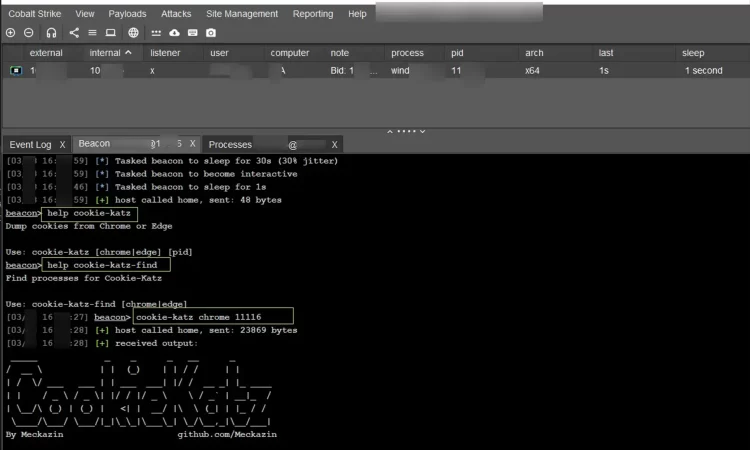Viewport: 750px width, 450px height.
Task: Sort by the note column header
Action: pyautogui.click(x=340, y=53)
